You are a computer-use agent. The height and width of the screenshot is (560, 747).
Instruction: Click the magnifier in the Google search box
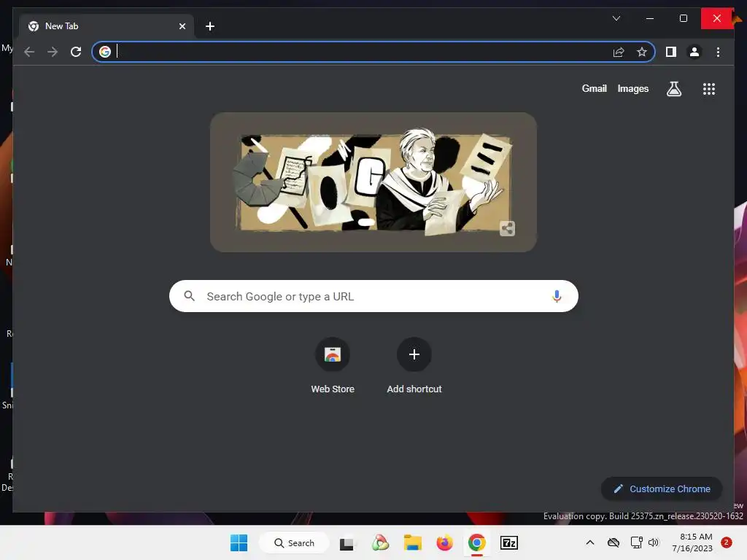coord(189,296)
